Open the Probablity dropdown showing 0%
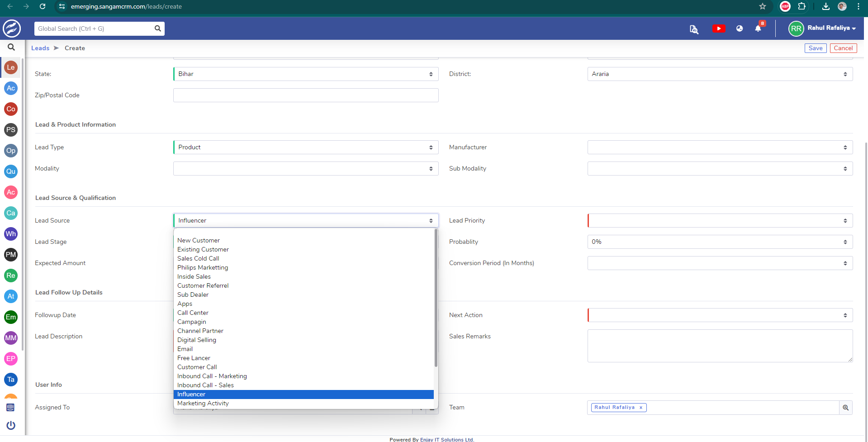 [720, 242]
